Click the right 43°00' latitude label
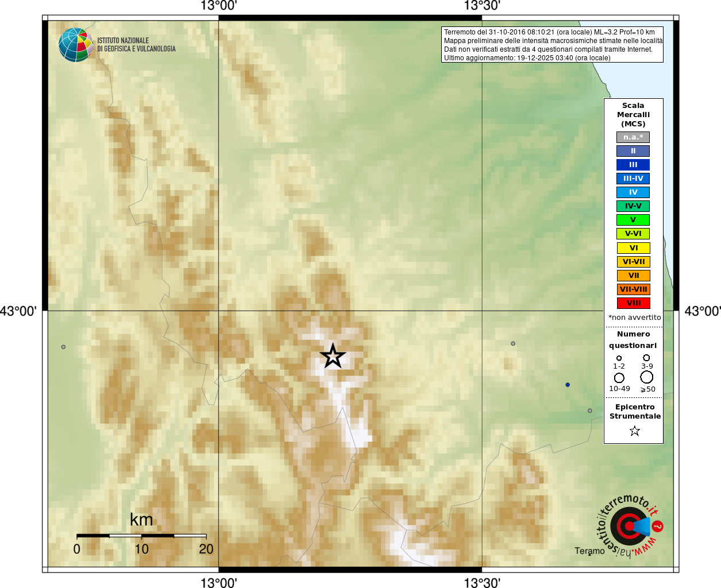This screenshot has width=721, height=588. [x=702, y=311]
